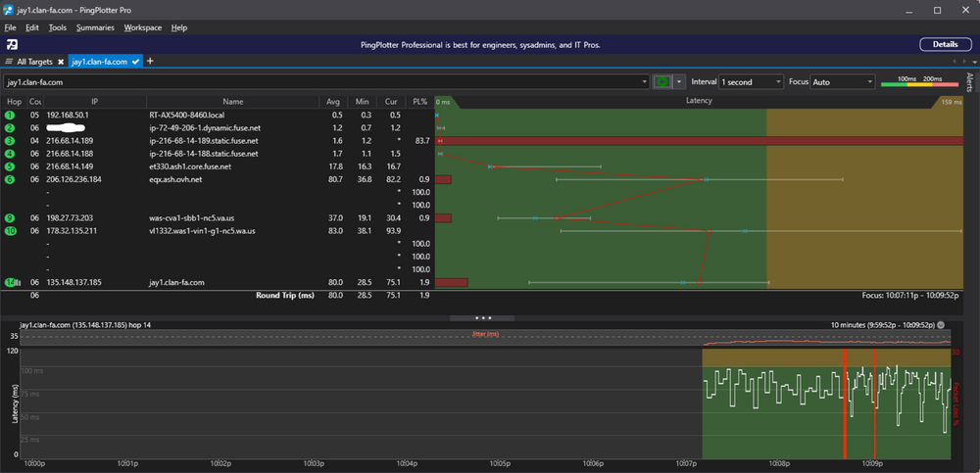Click the latency color scale legend
This screenshot has width=980, height=473.
(919, 82)
